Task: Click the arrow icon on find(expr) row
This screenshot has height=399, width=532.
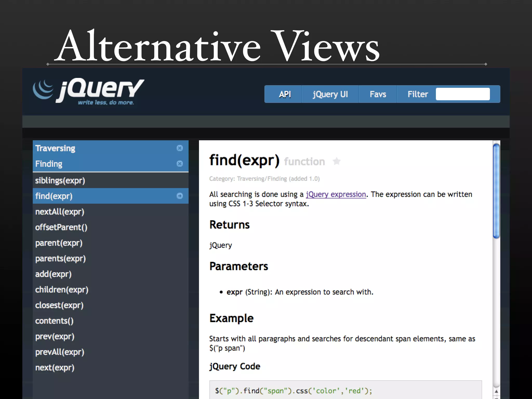Action: point(180,196)
